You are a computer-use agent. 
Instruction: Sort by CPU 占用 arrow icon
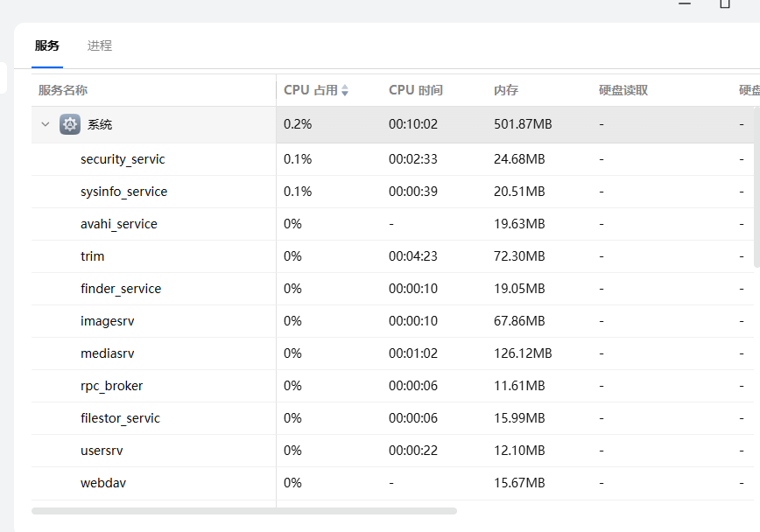(x=345, y=90)
